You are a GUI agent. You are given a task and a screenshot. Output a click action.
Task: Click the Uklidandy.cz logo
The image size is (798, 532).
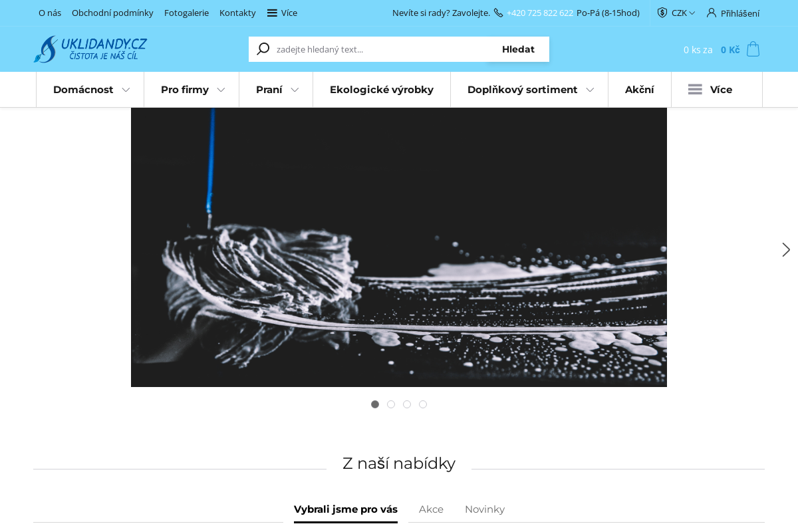click(x=90, y=49)
